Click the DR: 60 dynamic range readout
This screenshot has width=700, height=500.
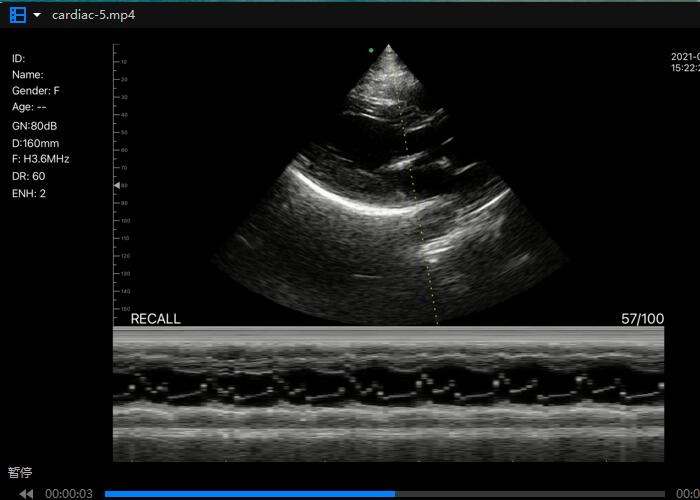(28, 176)
